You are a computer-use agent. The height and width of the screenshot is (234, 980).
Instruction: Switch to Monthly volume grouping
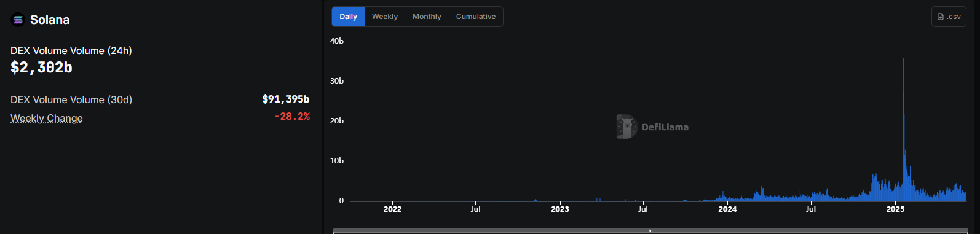pos(427,17)
